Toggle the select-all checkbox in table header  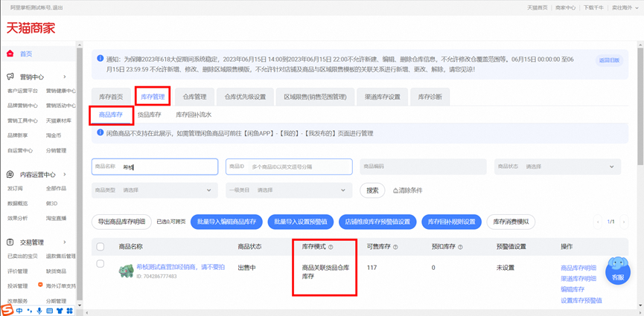[101, 247]
